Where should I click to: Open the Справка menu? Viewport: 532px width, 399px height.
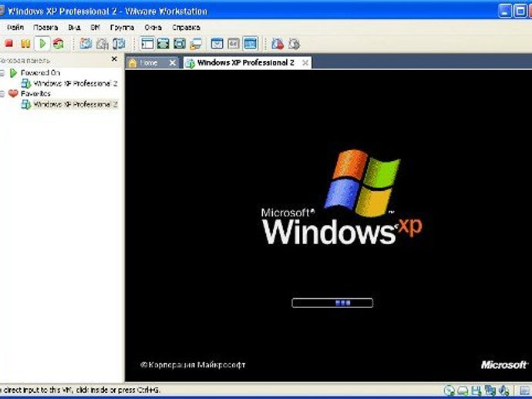pos(186,28)
